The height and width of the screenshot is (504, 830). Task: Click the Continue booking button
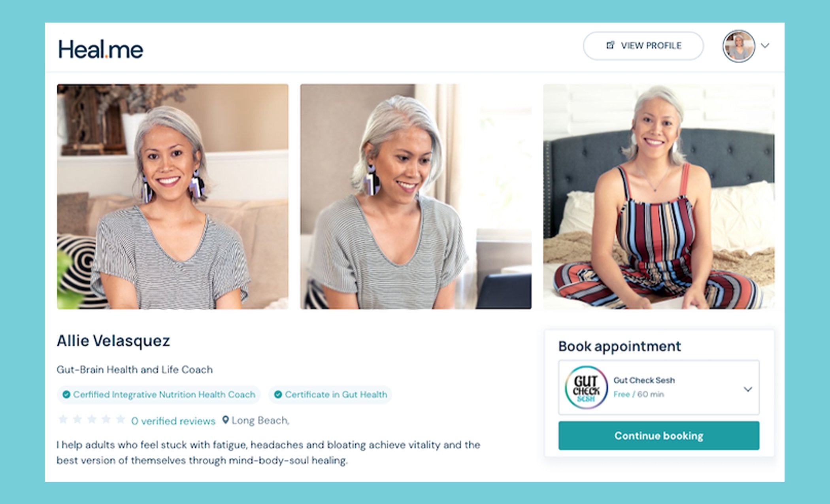[659, 436]
